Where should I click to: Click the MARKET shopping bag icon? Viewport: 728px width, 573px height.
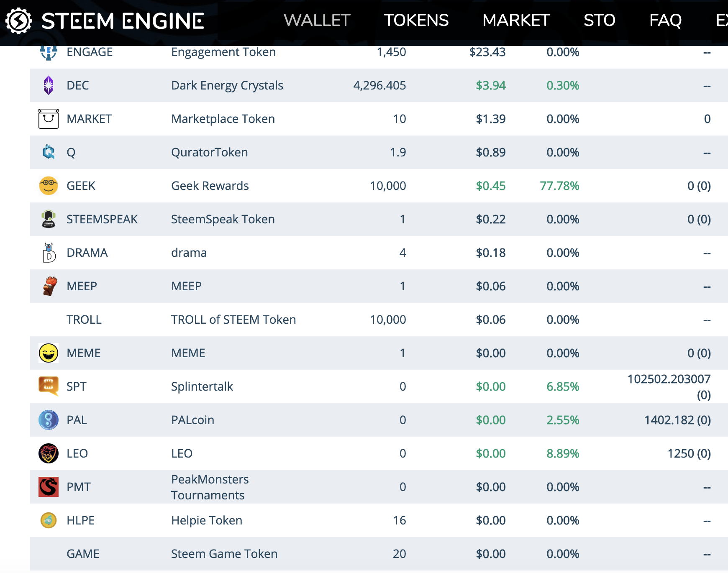(49, 119)
